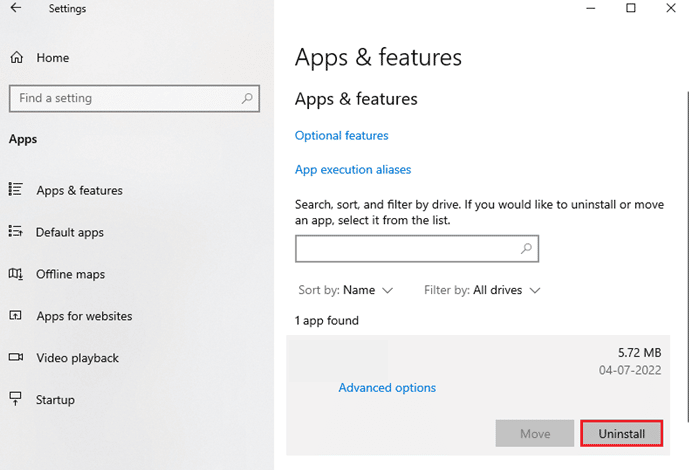The image size is (689, 470).
Task: Click the Apps & features sidebar icon
Action: pos(16,190)
